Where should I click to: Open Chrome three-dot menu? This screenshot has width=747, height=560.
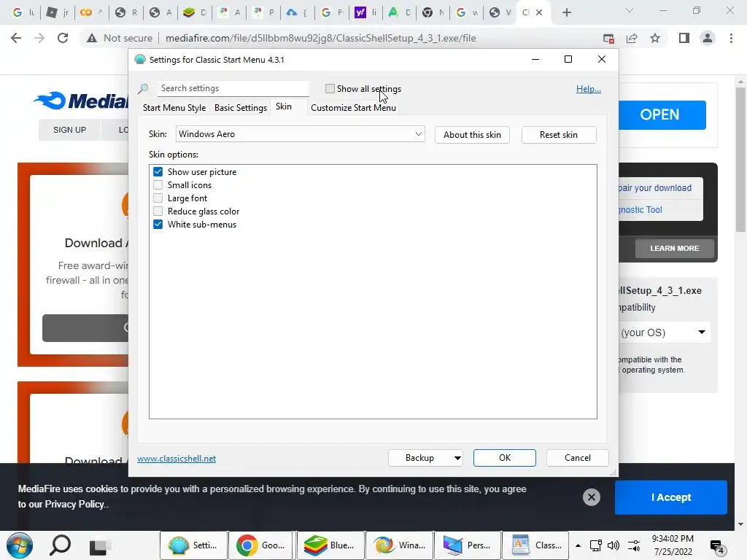pyautogui.click(x=731, y=38)
